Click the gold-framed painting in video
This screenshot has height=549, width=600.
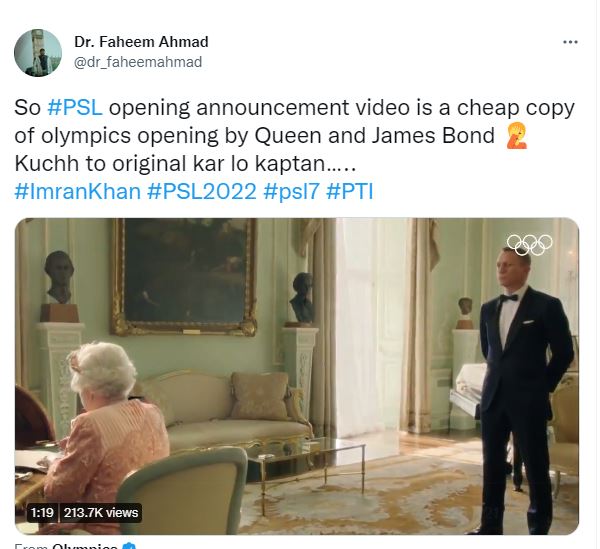(184, 276)
